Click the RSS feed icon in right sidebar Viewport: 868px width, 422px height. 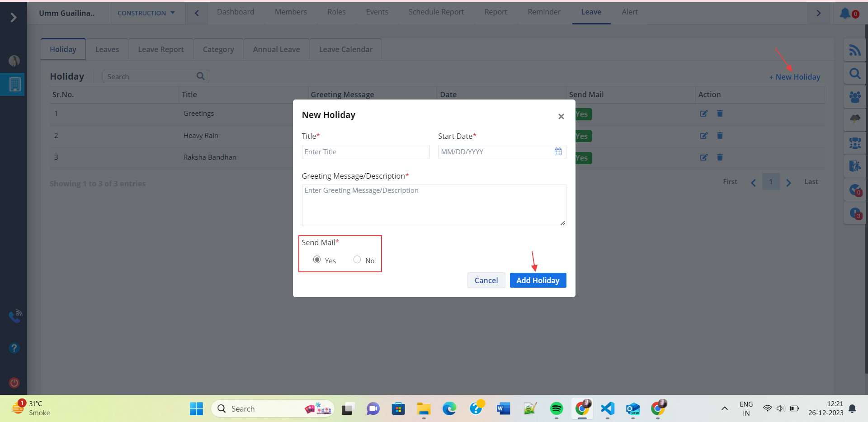[854, 50]
